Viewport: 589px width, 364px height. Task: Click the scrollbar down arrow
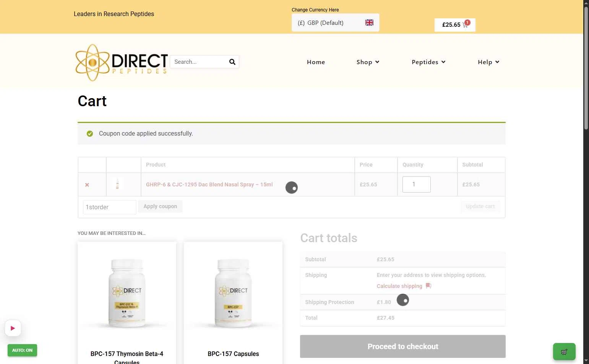tap(586, 361)
